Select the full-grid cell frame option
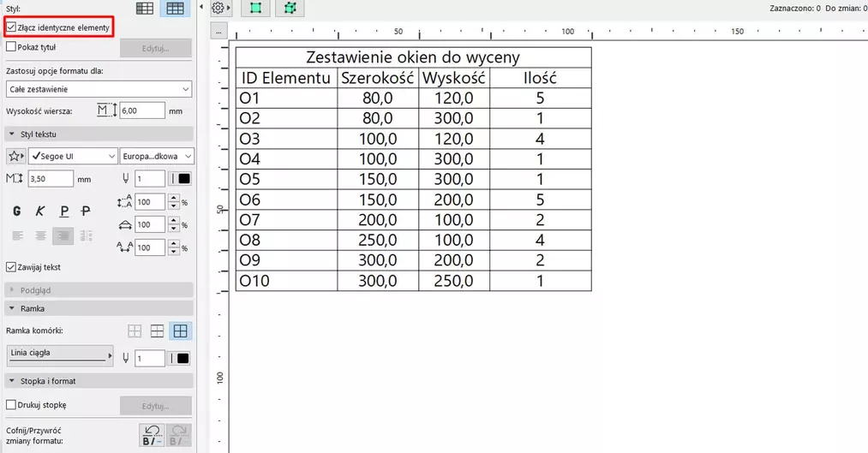868x453 pixels. tap(181, 331)
